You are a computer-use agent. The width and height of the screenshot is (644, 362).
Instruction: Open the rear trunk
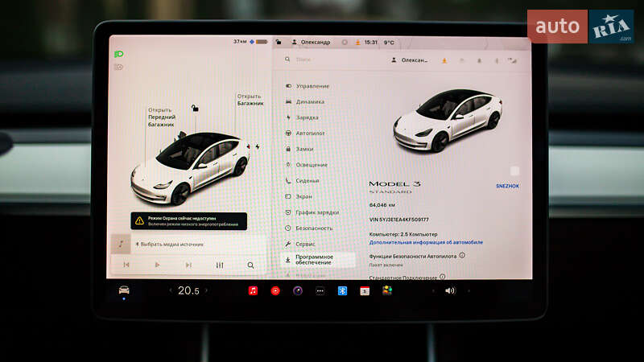tap(250, 100)
